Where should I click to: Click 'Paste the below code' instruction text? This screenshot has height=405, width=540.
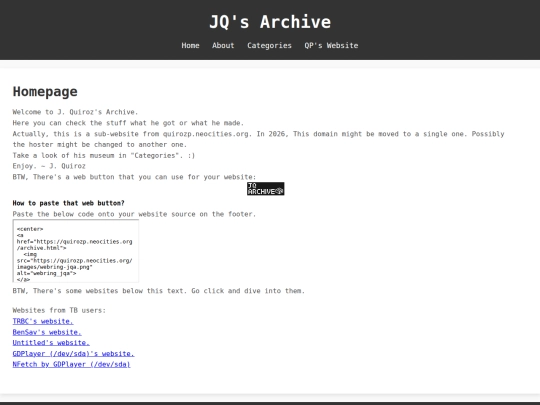point(134,214)
